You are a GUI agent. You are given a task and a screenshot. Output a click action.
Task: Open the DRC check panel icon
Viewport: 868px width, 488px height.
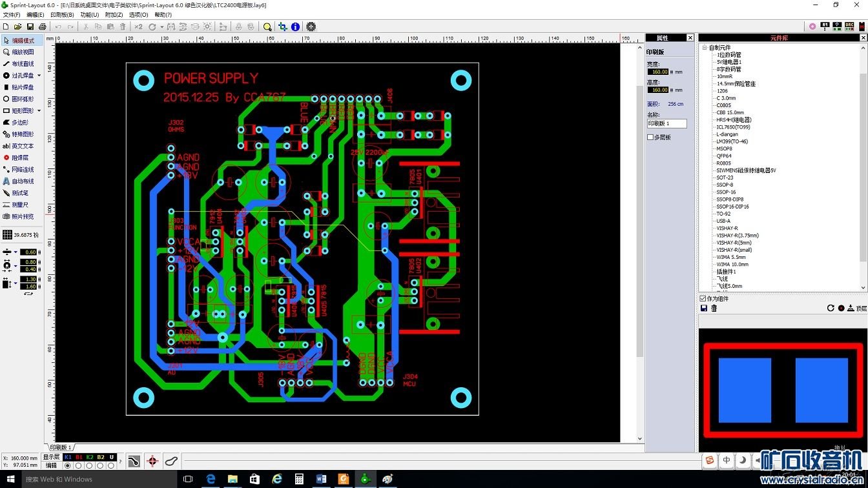tap(849, 26)
